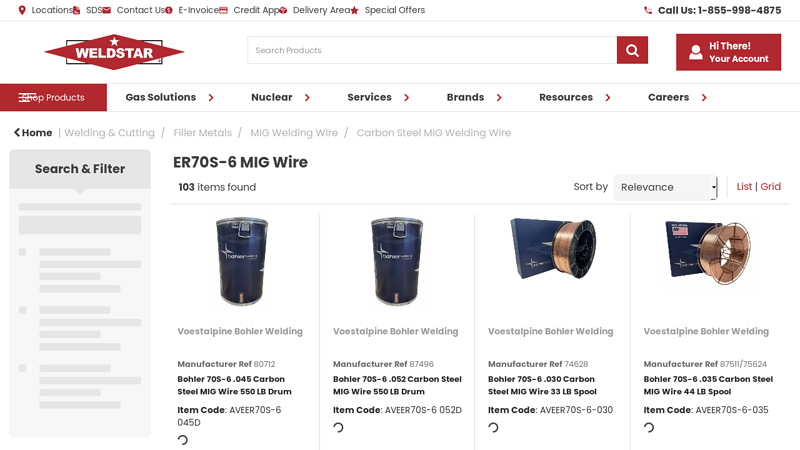Switch to List view

coord(744,187)
